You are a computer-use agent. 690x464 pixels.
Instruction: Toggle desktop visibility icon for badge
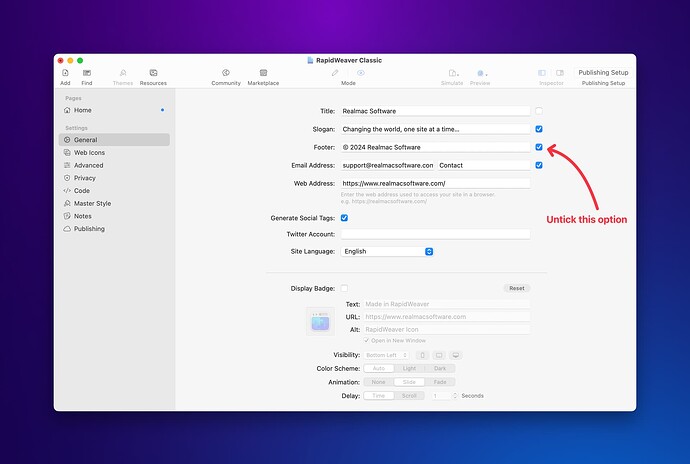[x=456, y=355]
